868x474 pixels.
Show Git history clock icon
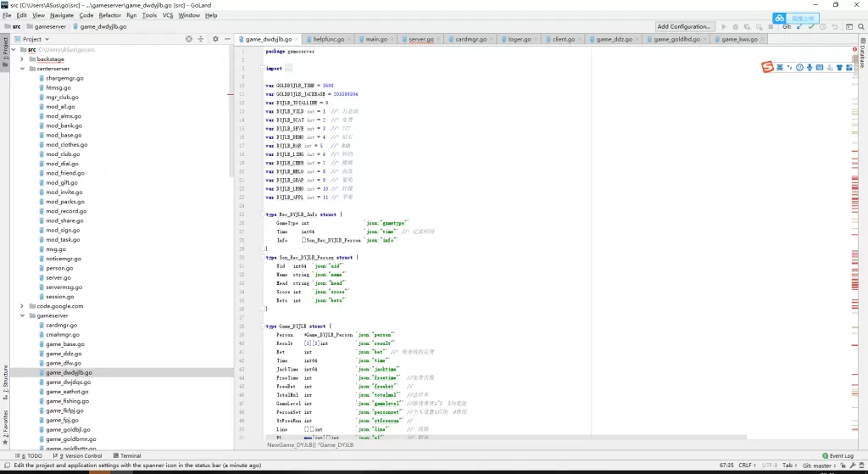point(823,26)
